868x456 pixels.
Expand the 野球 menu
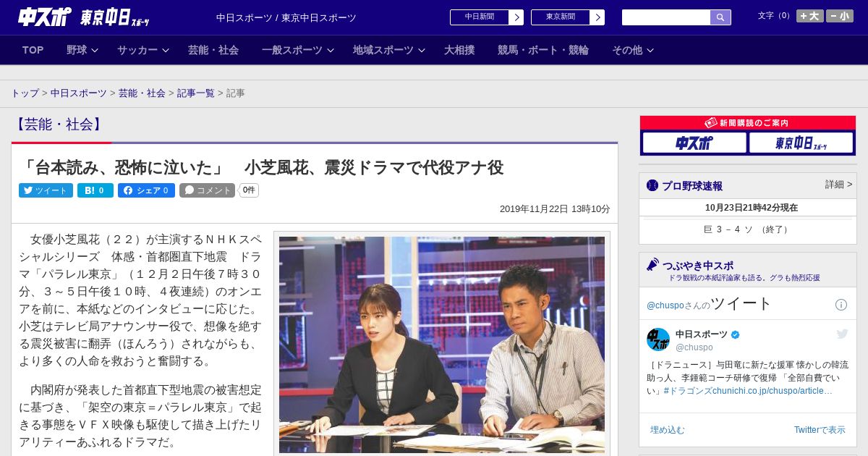point(82,50)
